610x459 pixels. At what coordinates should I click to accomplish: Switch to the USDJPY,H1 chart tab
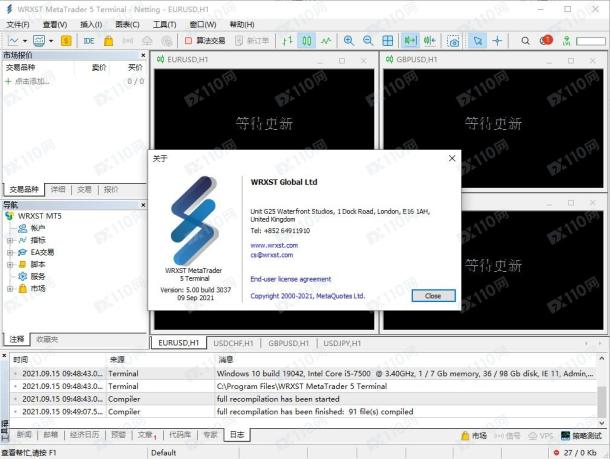(342, 343)
